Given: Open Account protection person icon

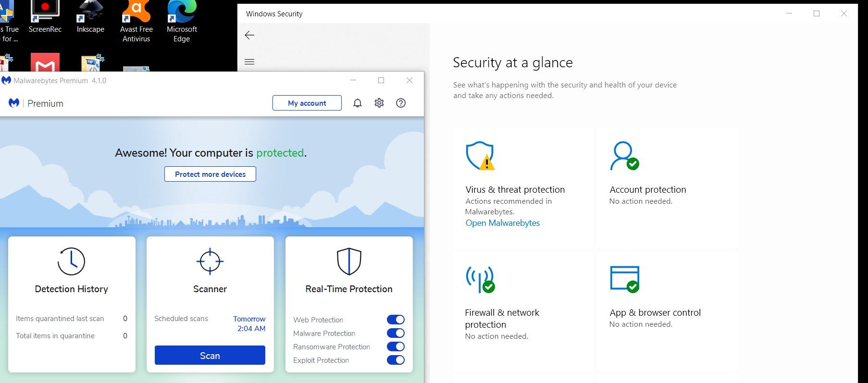Looking at the screenshot, I should (x=624, y=156).
